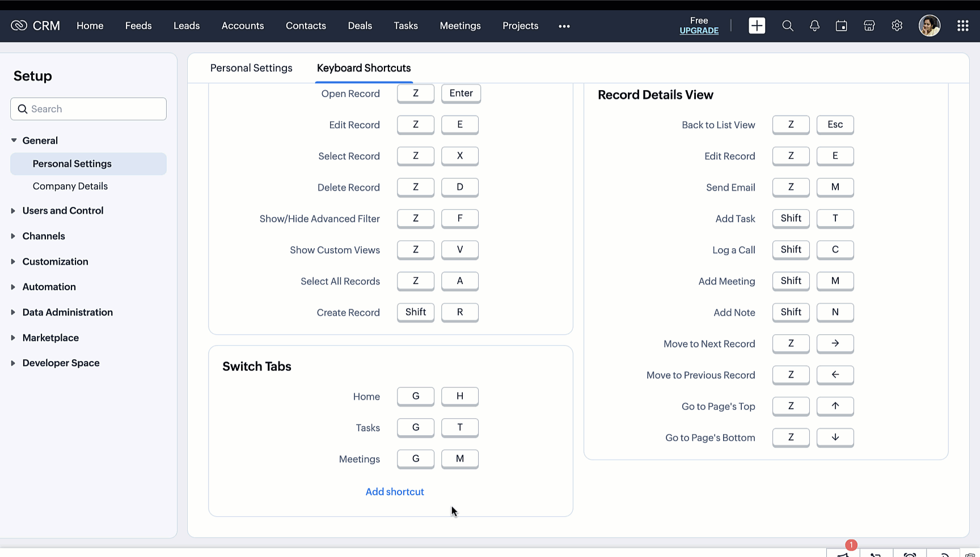This screenshot has height=557, width=980.
Task: Select Company Details in sidebar
Action: (70, 186)
